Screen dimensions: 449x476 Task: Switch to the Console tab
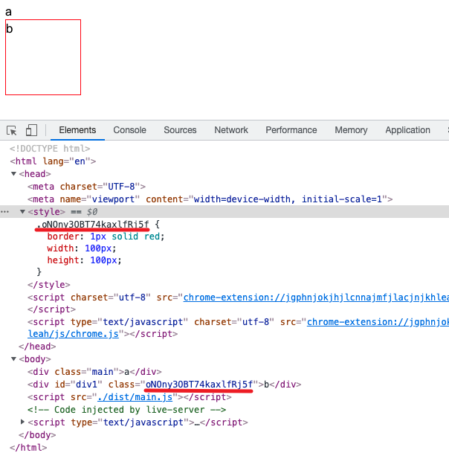129,130
